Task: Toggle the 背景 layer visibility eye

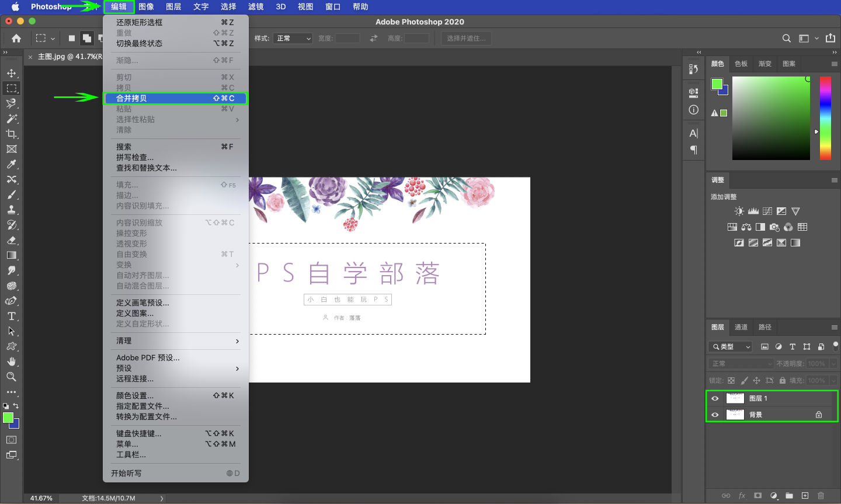Action: tap(715, 415)
